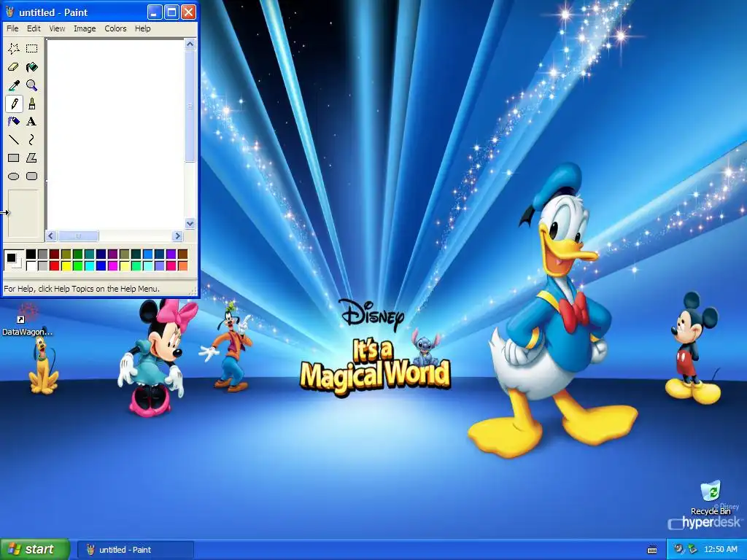Choose the brown color swatch

[x=182, y=254]
